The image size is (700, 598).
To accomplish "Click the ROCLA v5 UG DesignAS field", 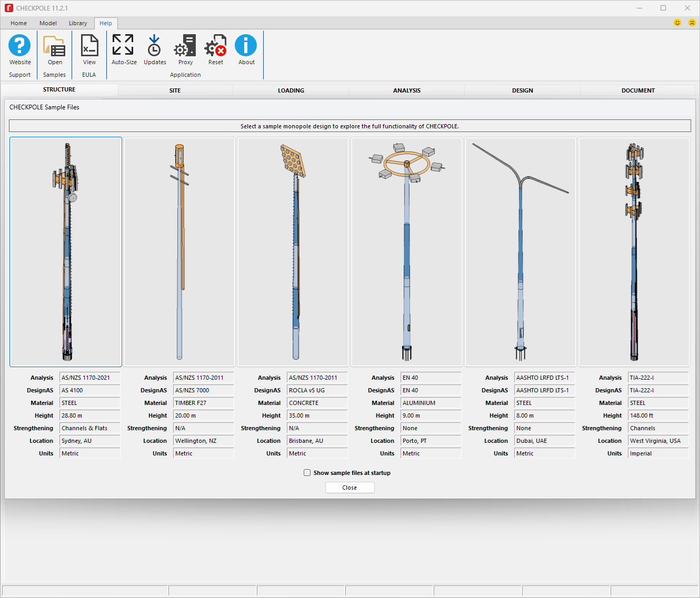I will pyautogui.click(x=317, y=390).
